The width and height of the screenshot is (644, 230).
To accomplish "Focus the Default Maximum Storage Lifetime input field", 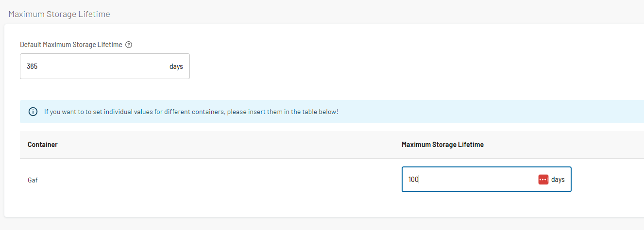I will pos(105,66).
